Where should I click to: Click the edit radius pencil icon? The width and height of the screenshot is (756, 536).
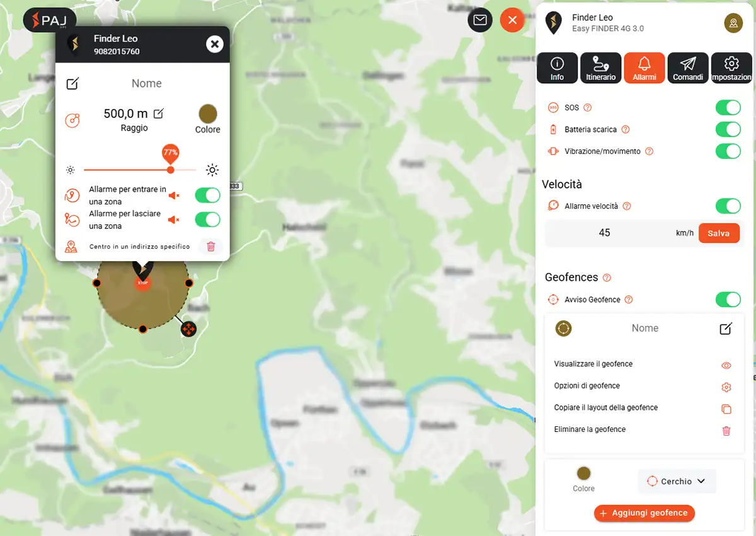tap(159, 114)
